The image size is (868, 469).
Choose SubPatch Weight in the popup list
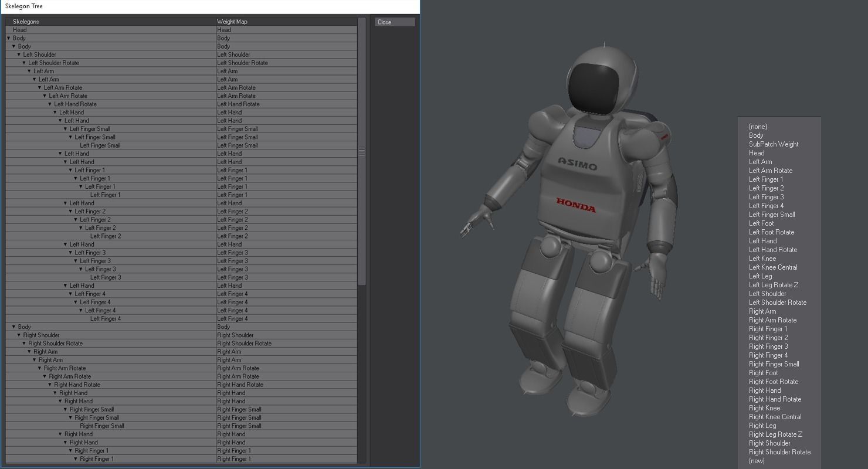click(774, 144)
